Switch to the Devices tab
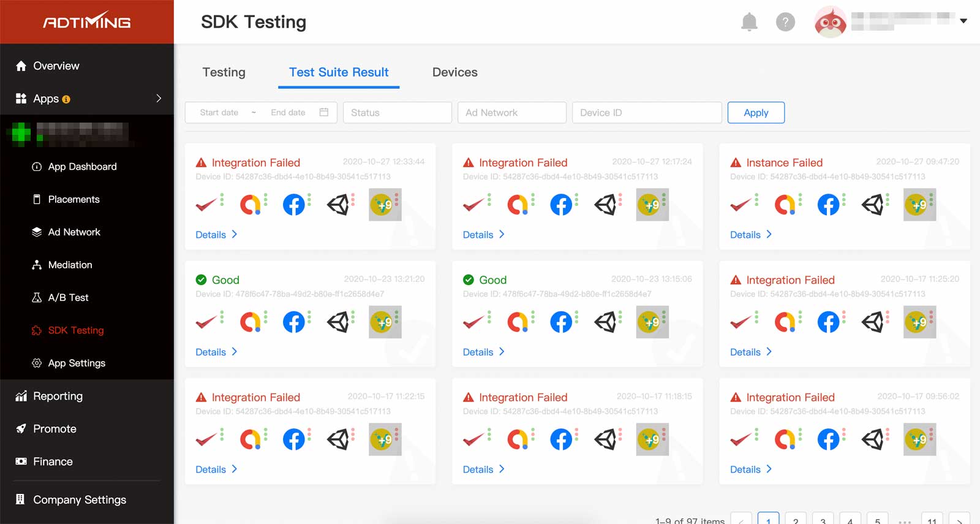 click(x=455, y=72)
